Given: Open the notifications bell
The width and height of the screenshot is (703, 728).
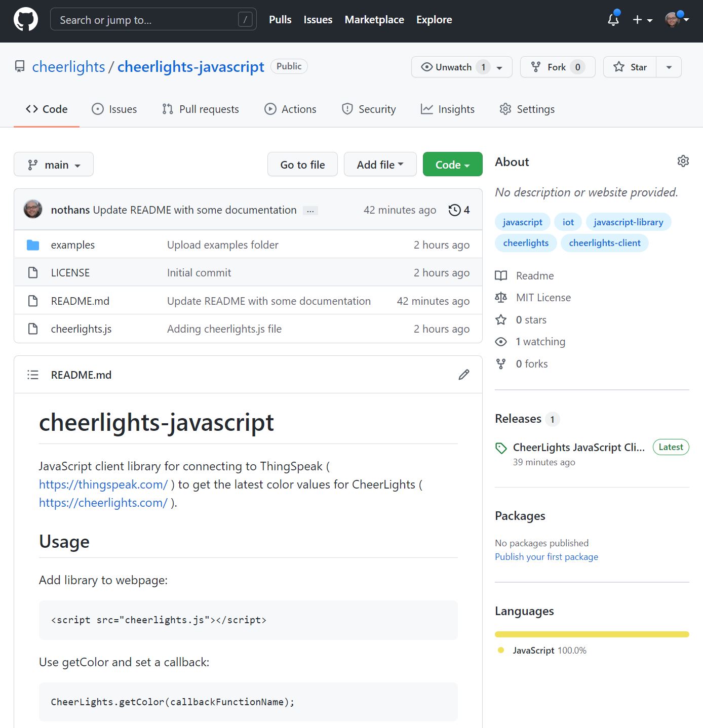Looking at the screenshot, I should tap(613, 19).
